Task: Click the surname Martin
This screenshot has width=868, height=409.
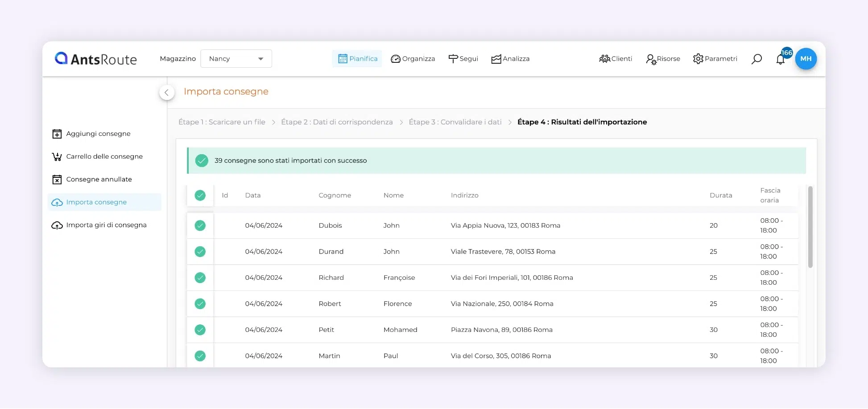Action: (329, 356)
